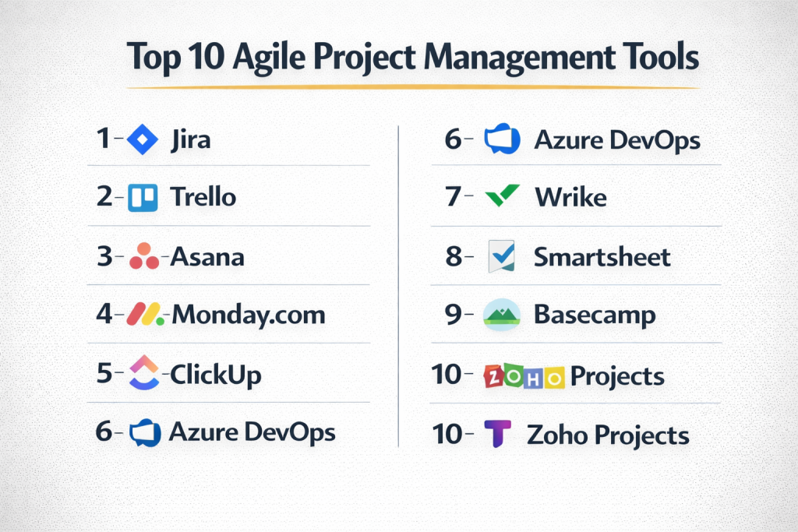Click Azure DevOps icon beside Wrike column
798x532 pixels.
(x=501, y=140)
